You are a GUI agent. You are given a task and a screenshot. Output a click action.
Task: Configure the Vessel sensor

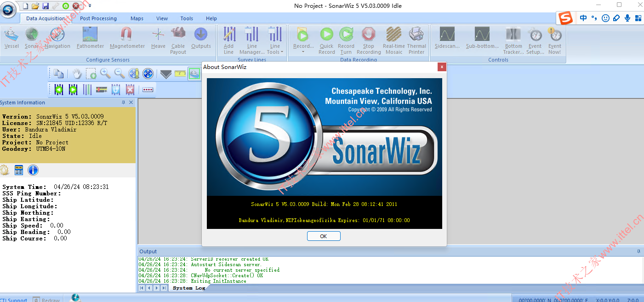click(11, 38)
